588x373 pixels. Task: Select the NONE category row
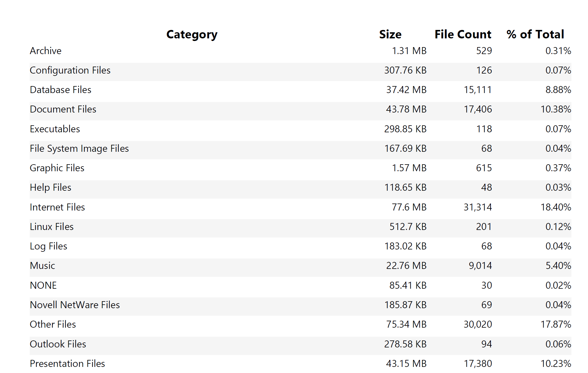tap(43, 285)
